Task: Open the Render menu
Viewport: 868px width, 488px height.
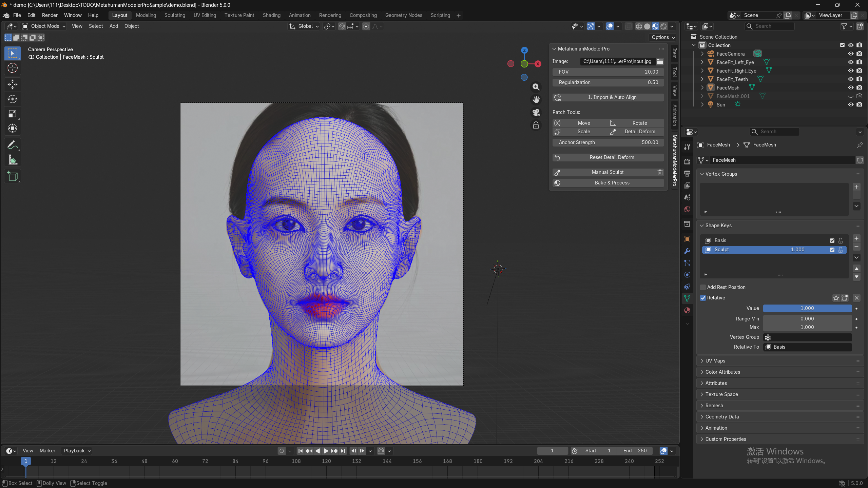Action: pyautogui.click(x=50, y=15)
